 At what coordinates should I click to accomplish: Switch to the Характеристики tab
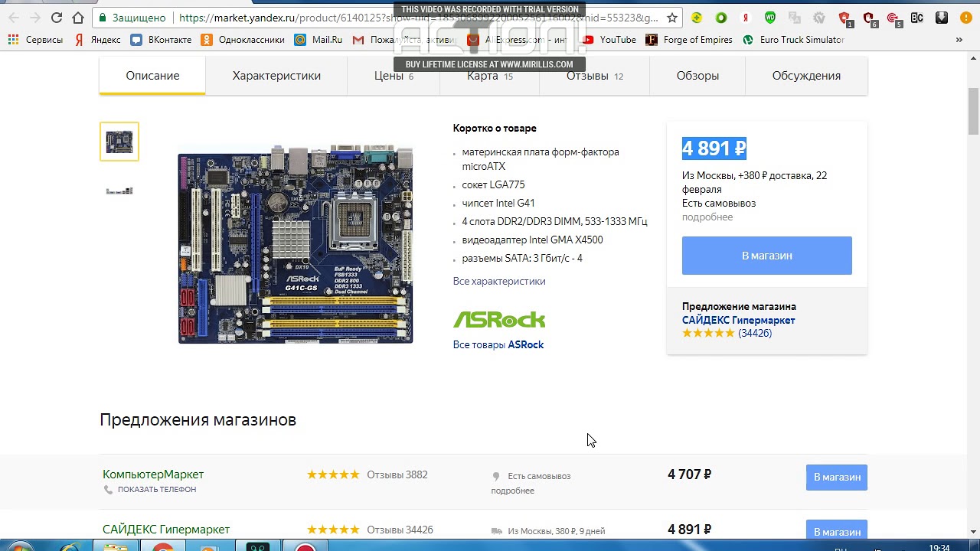click(x=276, y=76)
